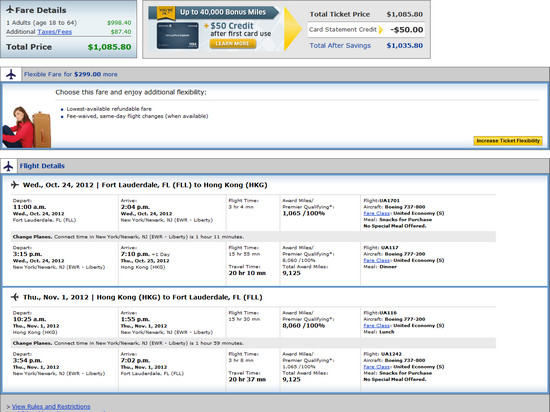
Task: Click the Fort Lauderdale to Hong Kong heading
Action: 145,185
